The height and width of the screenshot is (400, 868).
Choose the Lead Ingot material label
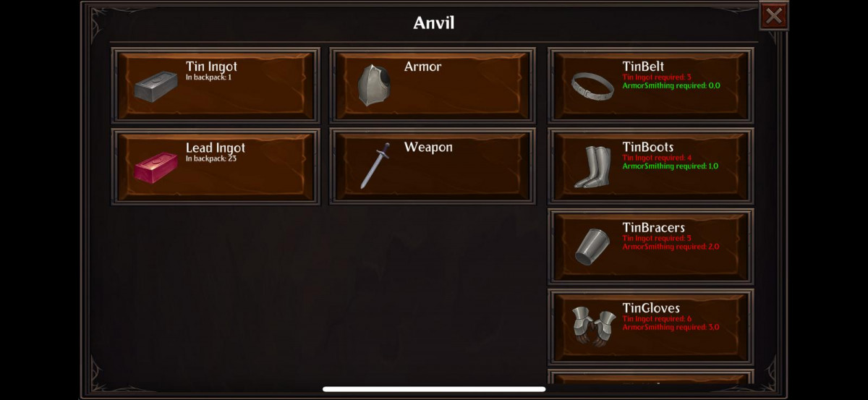coord(216,148)
